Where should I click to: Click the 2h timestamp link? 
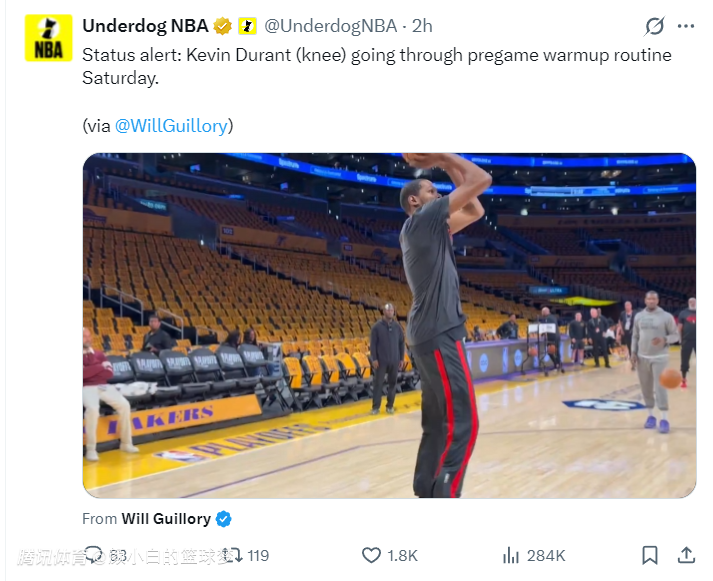click(422, 26)
